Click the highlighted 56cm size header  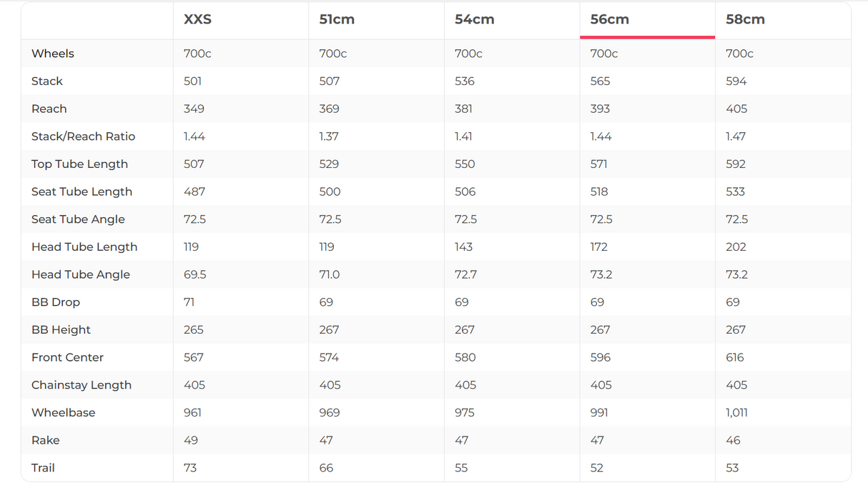pyautogui.click(x=609, y=20)
